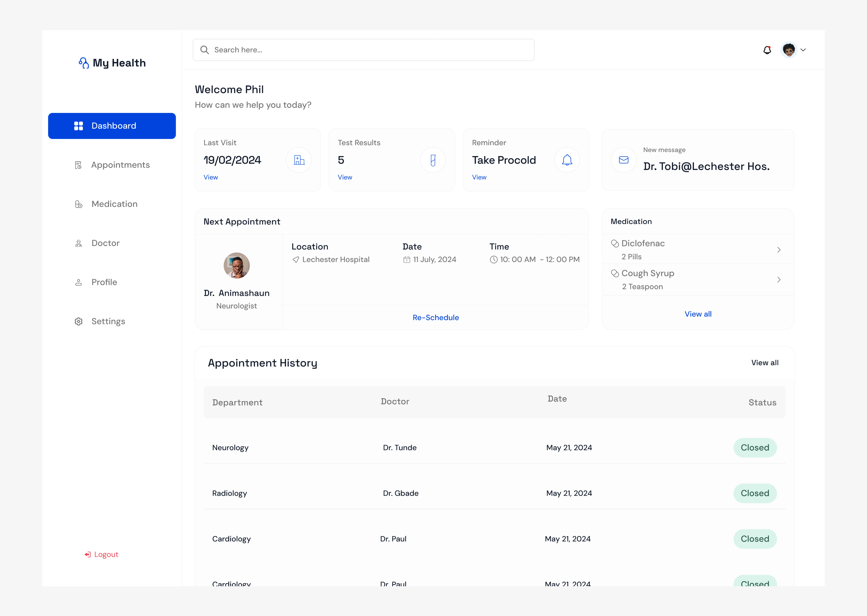Click the Settings gear icon in sidebar

pos(79,322)
